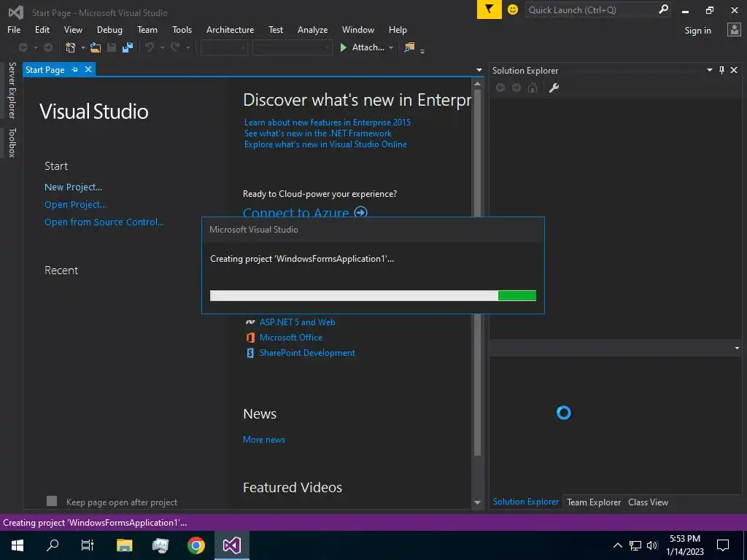Click the Solution Explorer Forward icon

(x=516, y=87)
